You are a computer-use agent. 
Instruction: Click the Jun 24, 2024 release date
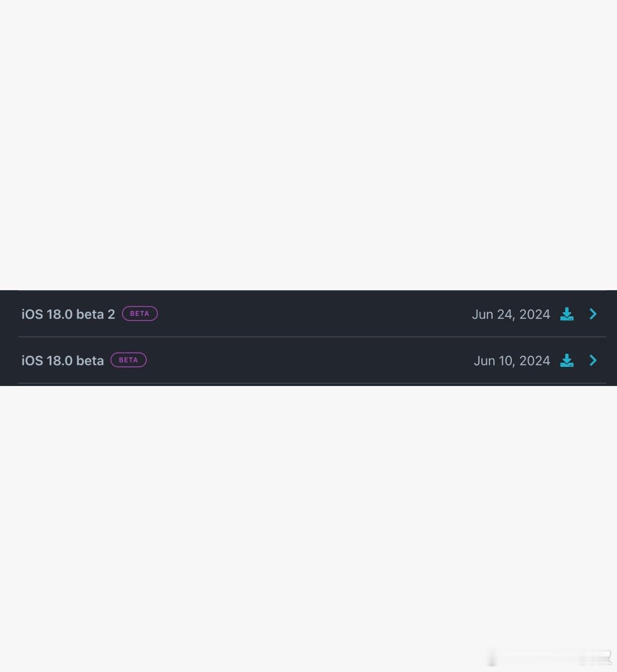coord(510,314)
